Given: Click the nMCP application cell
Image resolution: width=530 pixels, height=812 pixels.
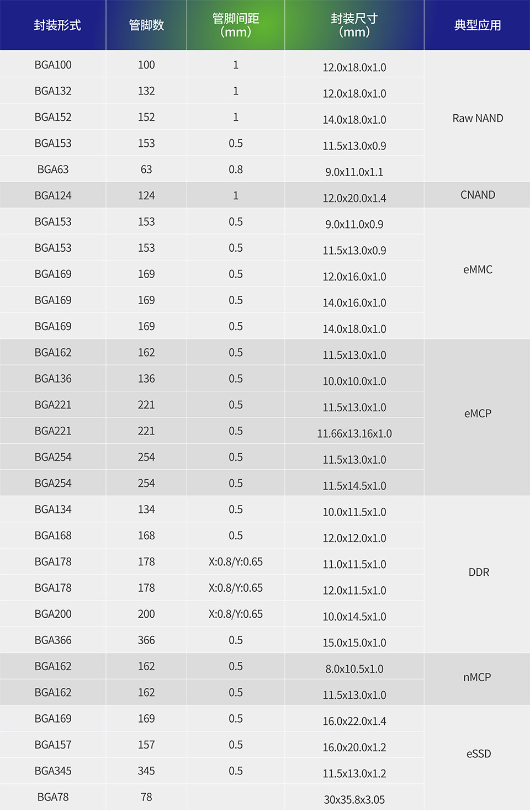Looking at the screenshot, I should click(x=477, y=677).
